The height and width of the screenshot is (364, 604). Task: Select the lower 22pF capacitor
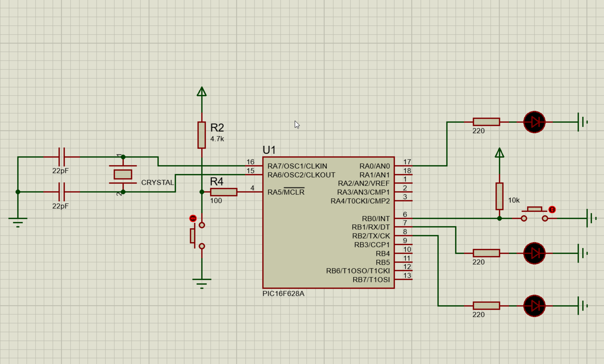[x=62, y=192]
